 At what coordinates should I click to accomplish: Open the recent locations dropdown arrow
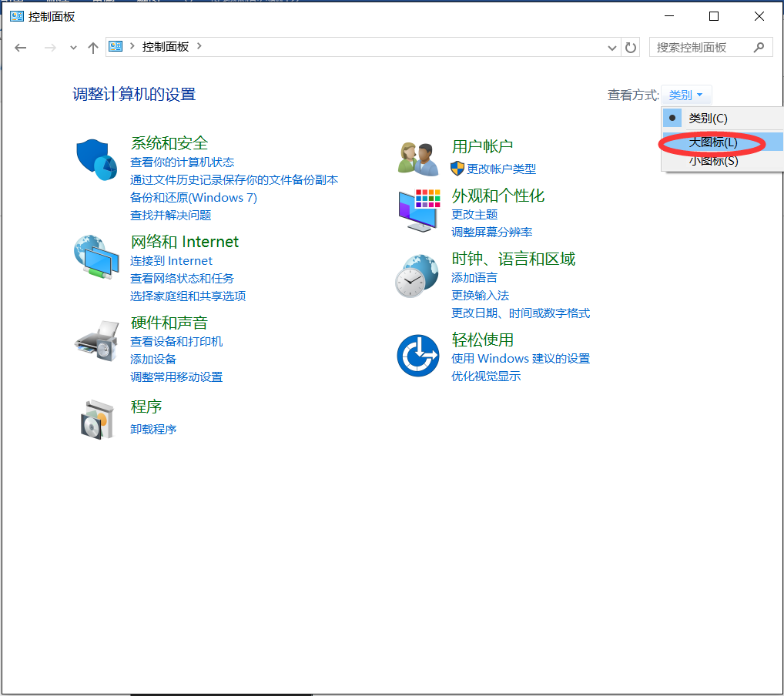pyautogui.click(x=73, y=48)
